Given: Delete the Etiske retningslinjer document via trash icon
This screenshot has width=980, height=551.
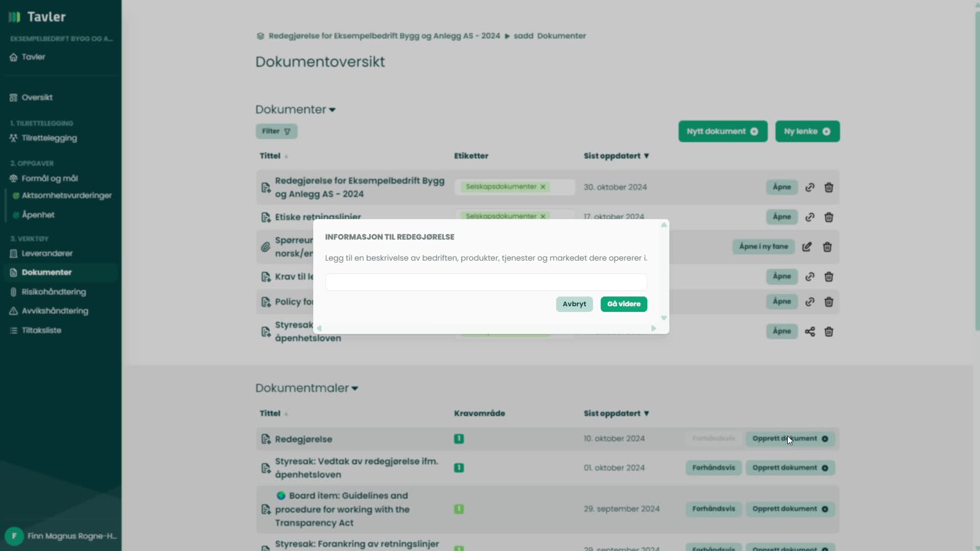Looking at the screenshot, I should (829, 217).
